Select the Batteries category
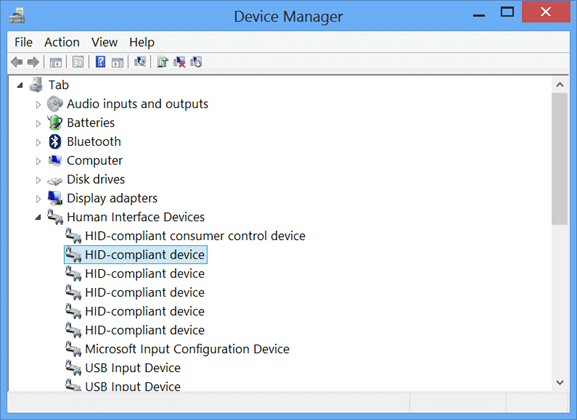The width and height of the screenshot is (577, 420). (91, 123)
